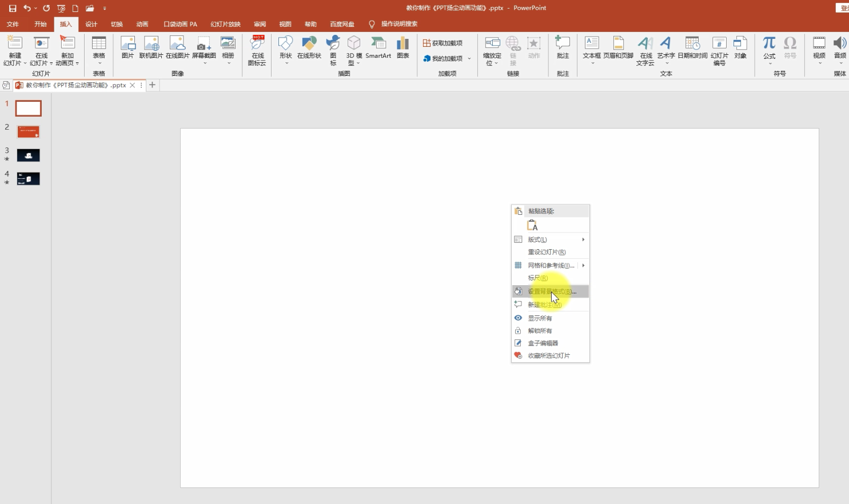This screenshot has height=504, width=849.
Task: Open the 文件 (File) tab
Action: coord(13,24)
